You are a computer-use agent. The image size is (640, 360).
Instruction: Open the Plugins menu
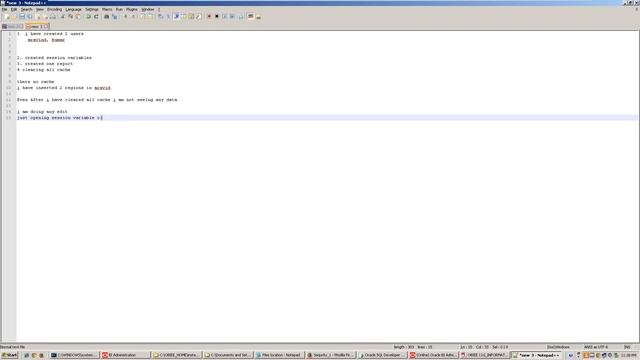pyautogui.click(x=132, y=9)
